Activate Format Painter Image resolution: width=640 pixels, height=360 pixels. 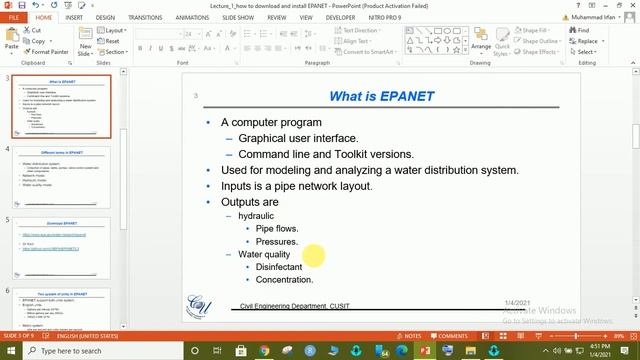[46, 52]
